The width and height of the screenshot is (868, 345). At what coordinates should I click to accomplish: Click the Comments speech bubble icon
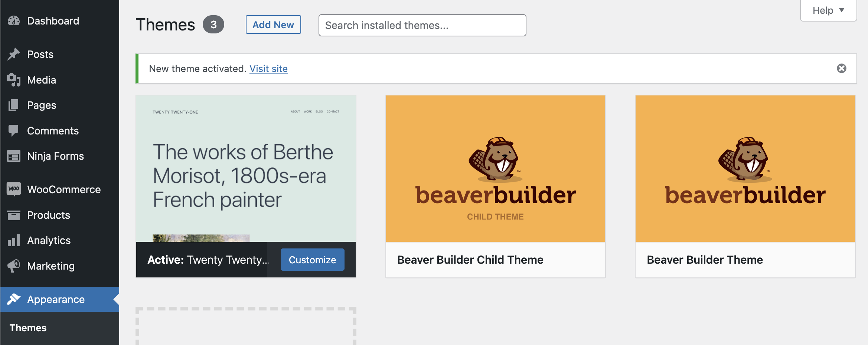14,131
